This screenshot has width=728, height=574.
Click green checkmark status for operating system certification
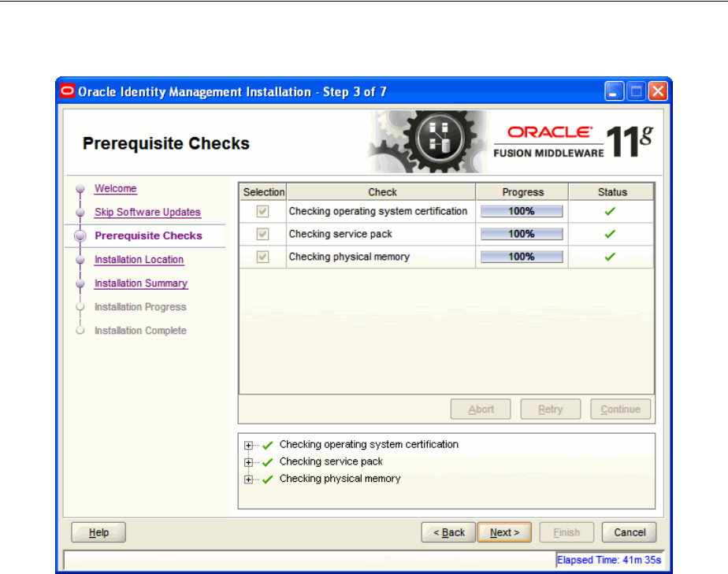tap(610, 212)
